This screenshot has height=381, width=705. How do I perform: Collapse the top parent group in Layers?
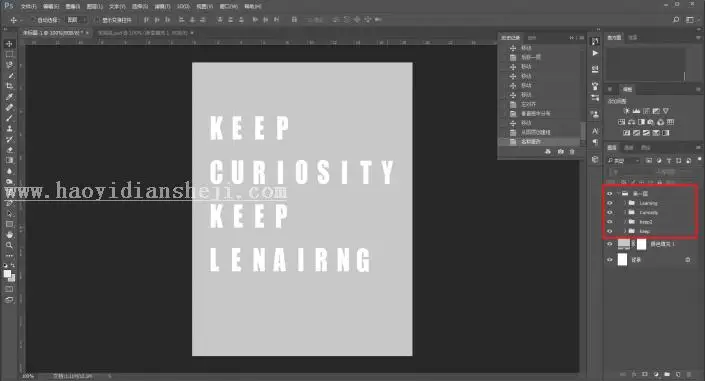tap(619, 193)
